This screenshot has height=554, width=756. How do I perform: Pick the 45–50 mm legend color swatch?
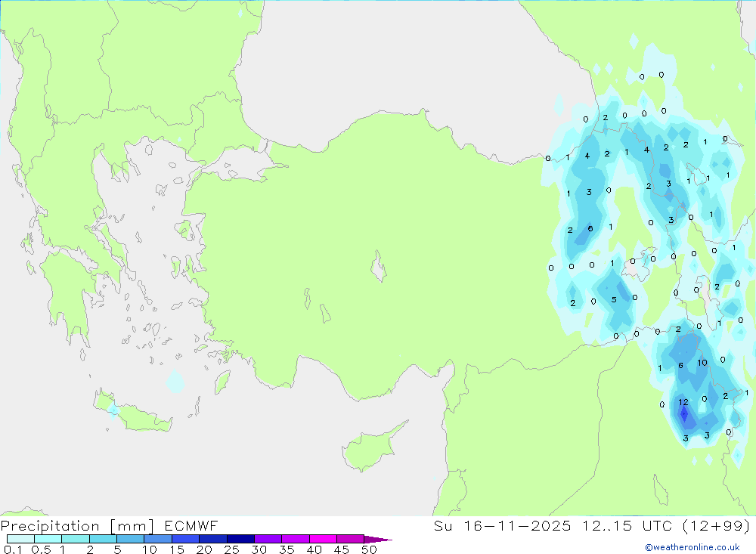(351, 539)
